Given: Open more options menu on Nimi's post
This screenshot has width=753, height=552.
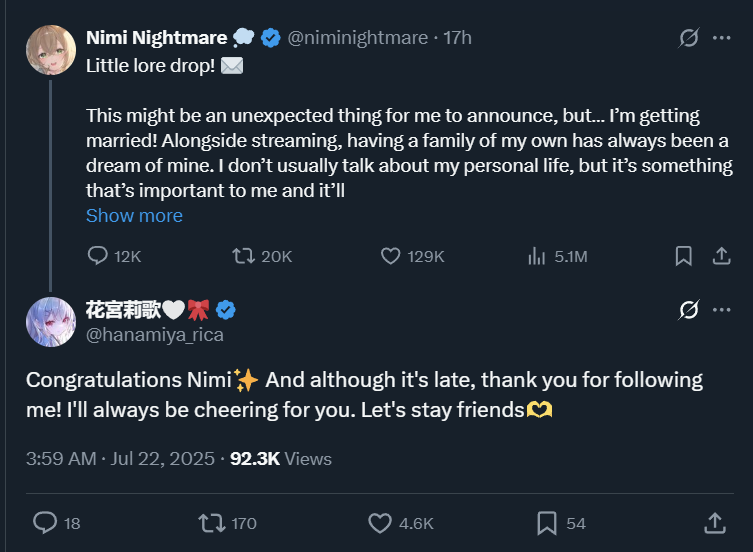Looking at the screenshot, I should point(721,38).
